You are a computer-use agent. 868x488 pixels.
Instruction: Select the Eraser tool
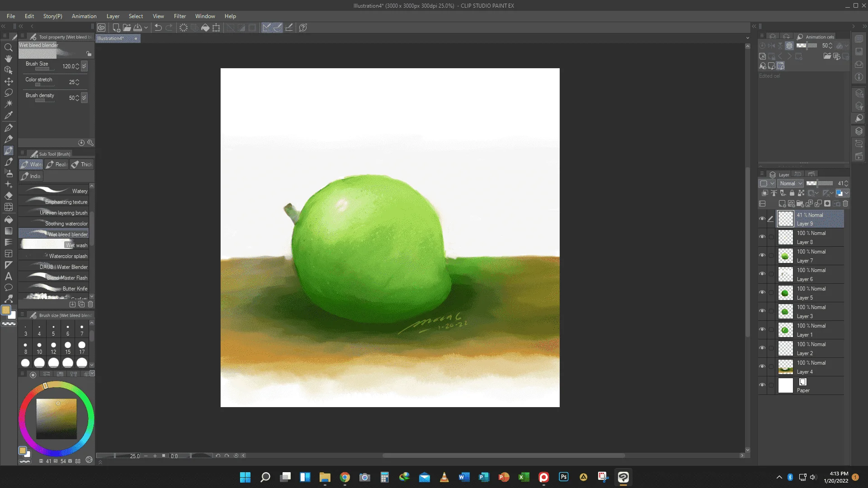click(x=8, y=196)
